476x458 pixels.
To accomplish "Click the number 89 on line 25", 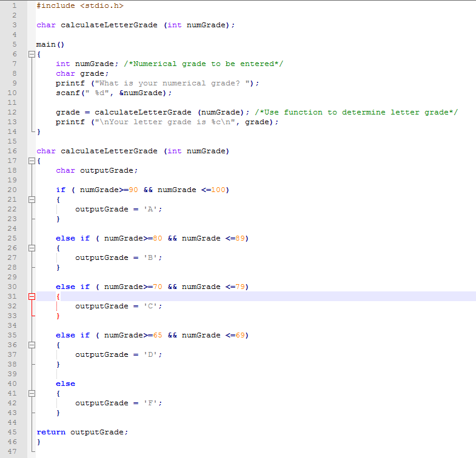I will click(240, 239).
